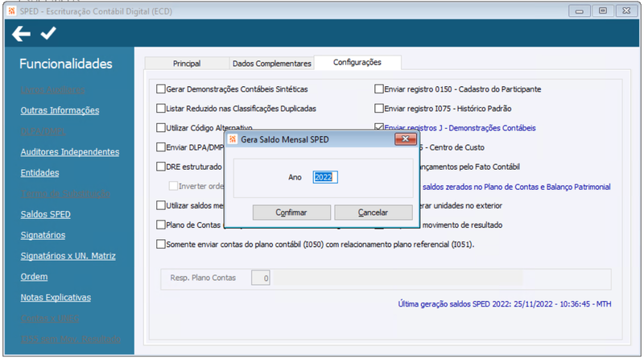Open Outras Informações link

(x=60, y=110)
